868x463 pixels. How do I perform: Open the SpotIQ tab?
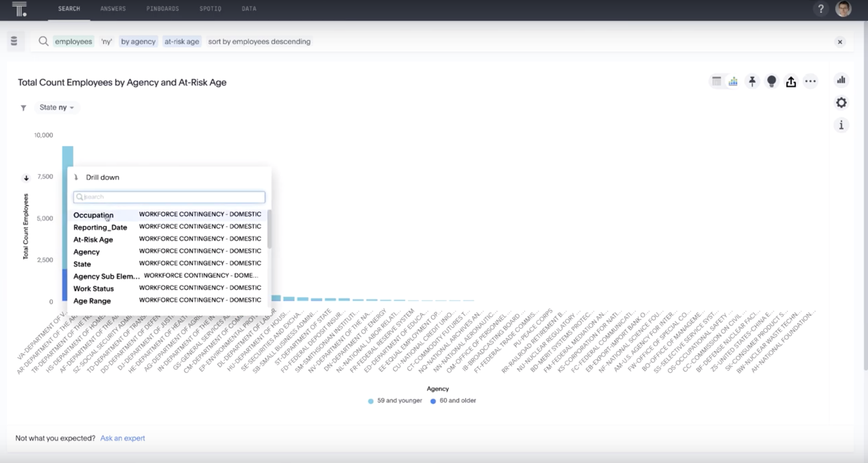point(210,9)
